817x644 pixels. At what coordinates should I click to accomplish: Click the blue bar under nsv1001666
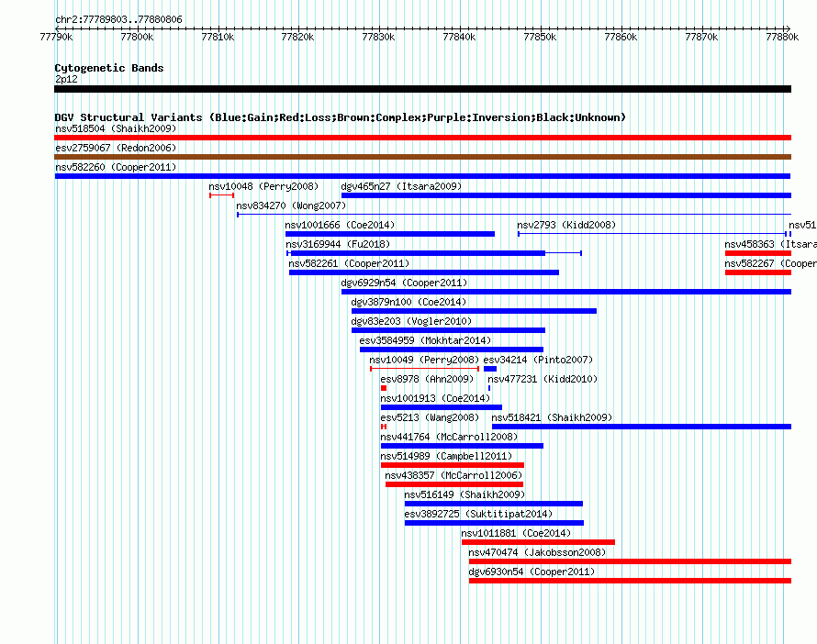[x=390, y=234]
